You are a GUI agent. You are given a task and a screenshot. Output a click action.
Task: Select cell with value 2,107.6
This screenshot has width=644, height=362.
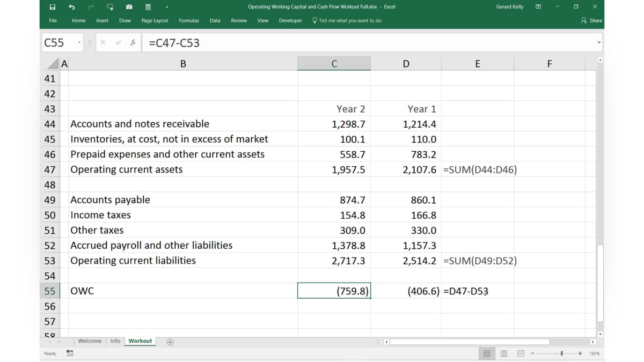coord(406,169)
